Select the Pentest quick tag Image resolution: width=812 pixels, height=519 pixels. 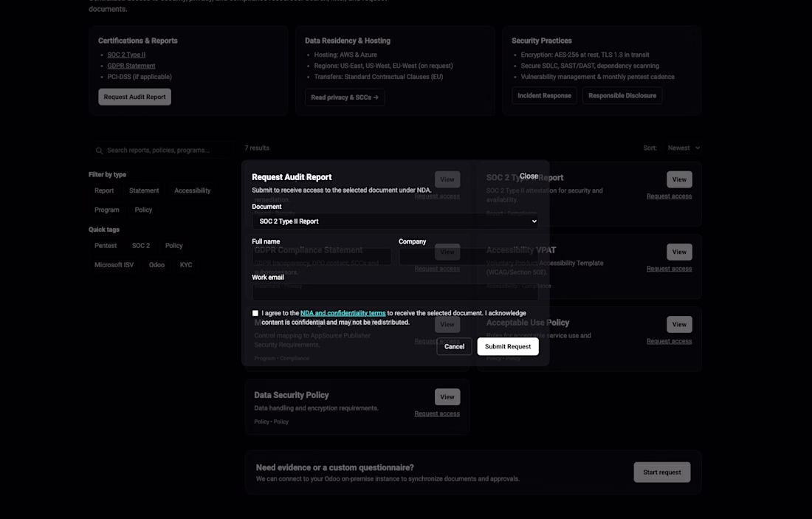tap(106, 246)
